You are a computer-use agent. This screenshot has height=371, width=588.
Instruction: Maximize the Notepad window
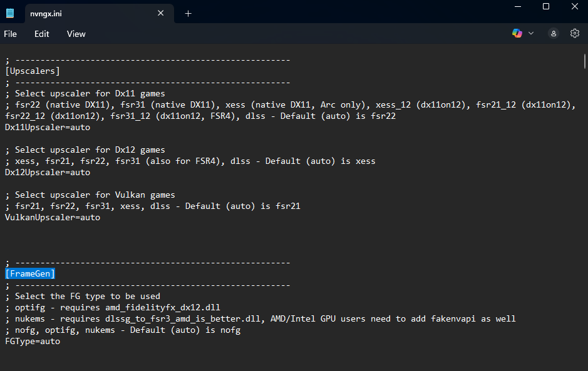pyautogui.click(x=546, y=7)
